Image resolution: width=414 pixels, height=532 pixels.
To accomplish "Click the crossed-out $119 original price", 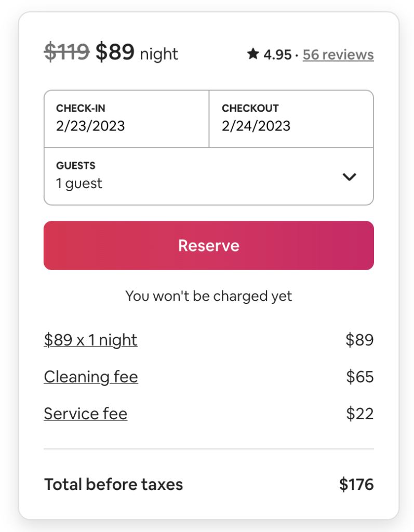I will (67, 52).
